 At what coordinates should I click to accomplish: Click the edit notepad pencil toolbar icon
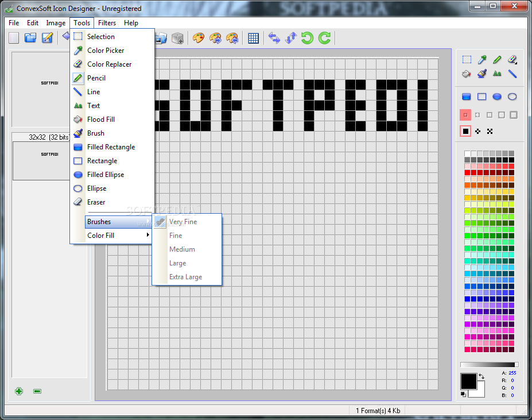[47, 38]
